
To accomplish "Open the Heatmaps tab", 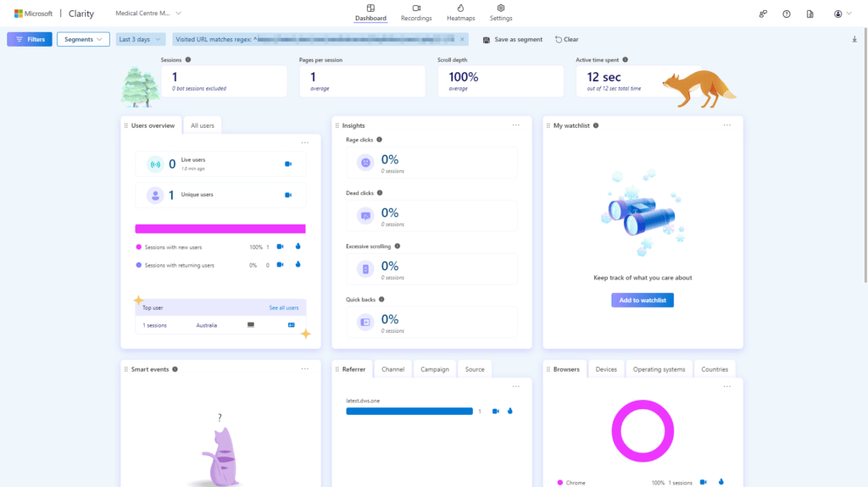I will coord(460,13).
